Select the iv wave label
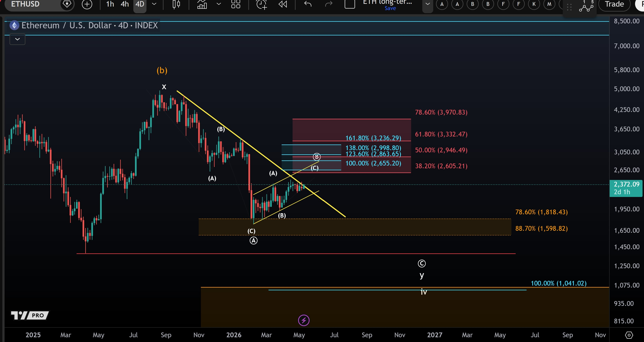644x342 pixels. [424, 292]
